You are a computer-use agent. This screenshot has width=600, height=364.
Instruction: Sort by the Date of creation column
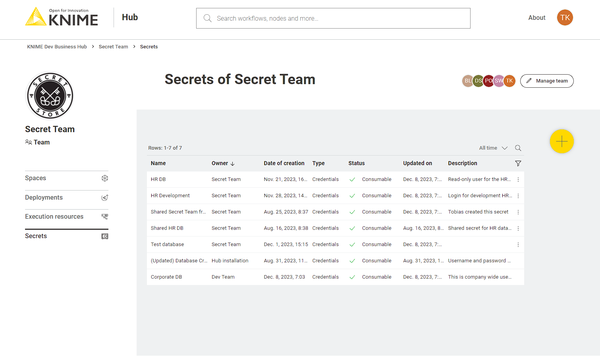284,163
